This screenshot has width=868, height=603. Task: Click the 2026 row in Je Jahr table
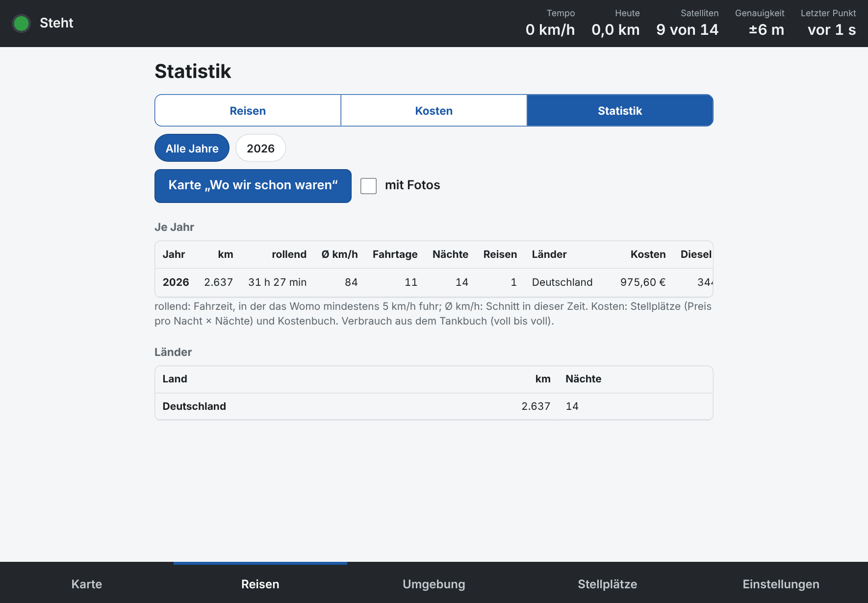click(434, 282)
